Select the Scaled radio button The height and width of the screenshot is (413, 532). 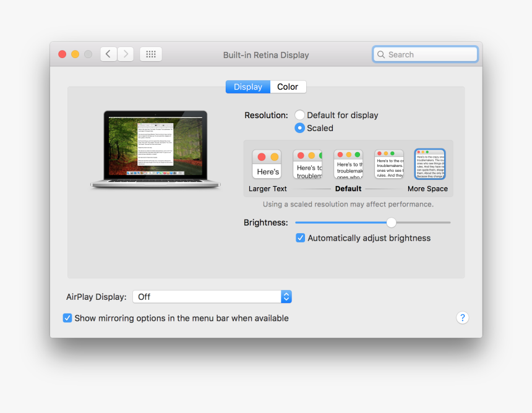point(299,128)
